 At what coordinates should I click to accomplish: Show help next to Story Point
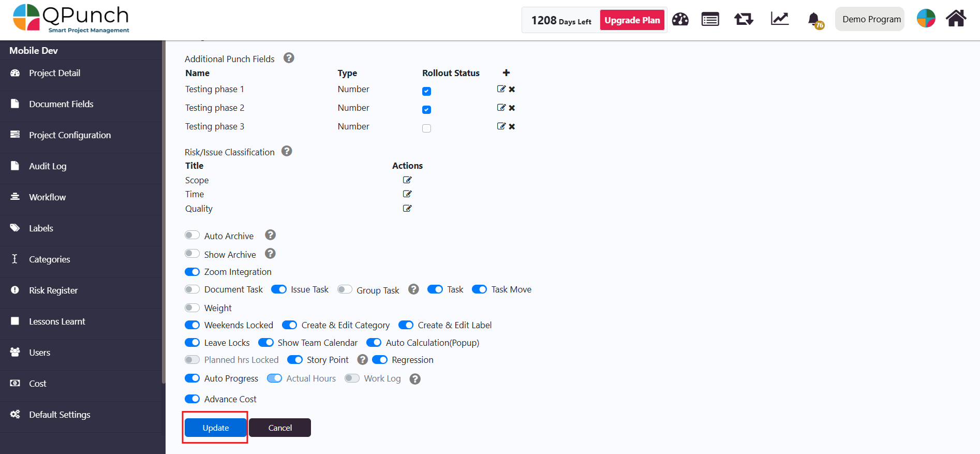pos(363,360)
